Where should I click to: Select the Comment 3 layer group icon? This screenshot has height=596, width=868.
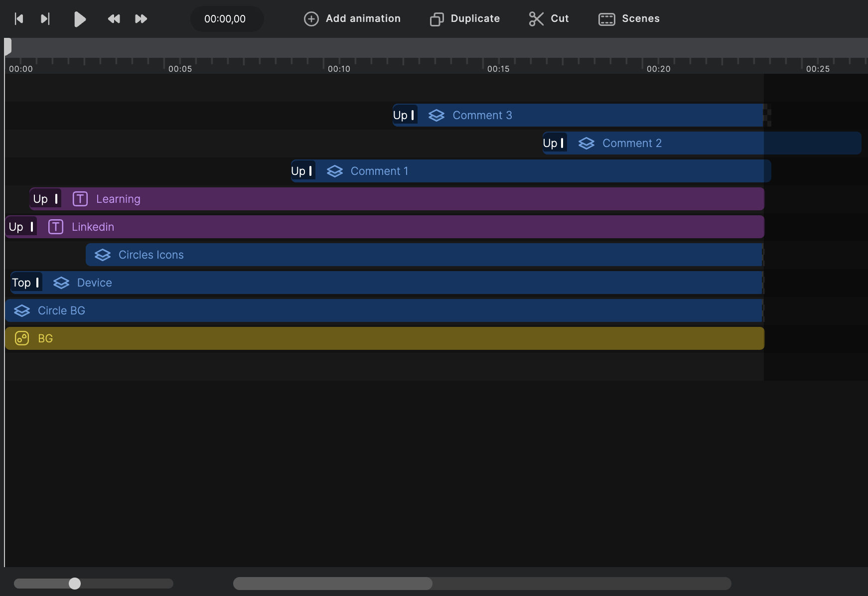(x=436, y=115)
